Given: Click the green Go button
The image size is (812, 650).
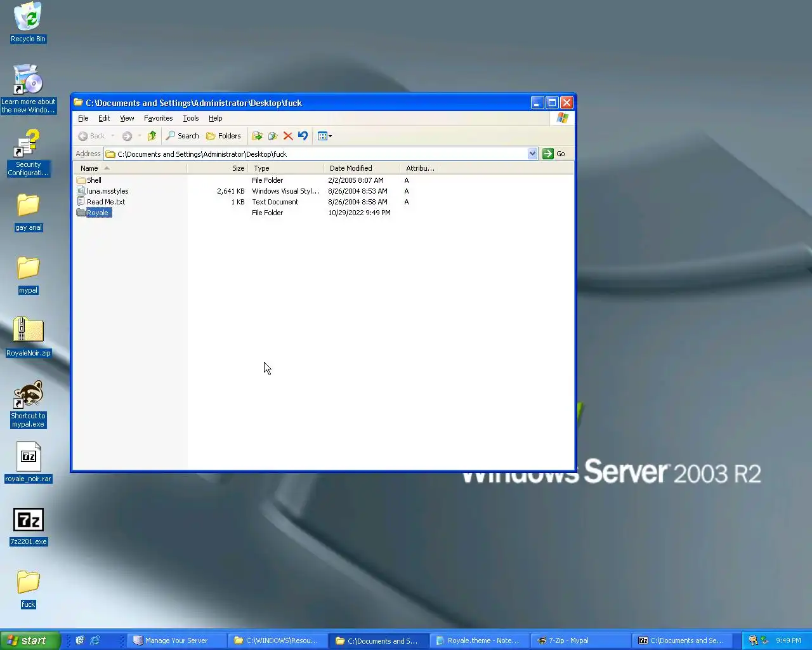Looking at the screenshot, I should point(554,154).
